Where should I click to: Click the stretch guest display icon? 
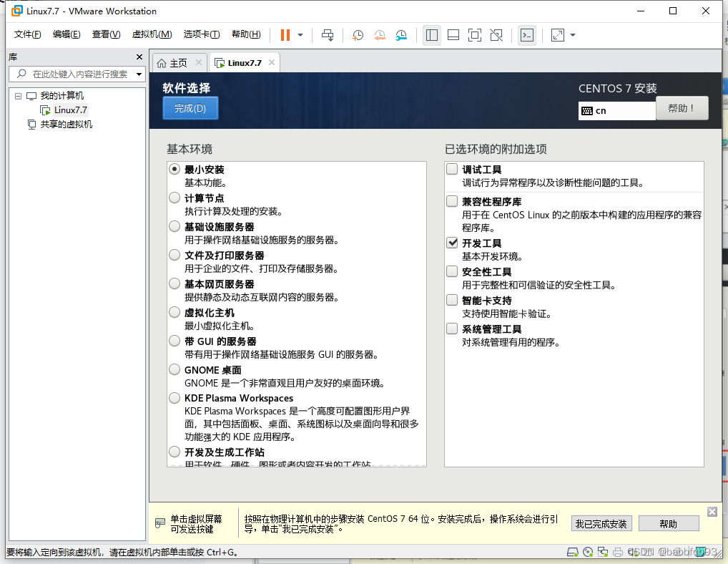[x=558, y=35]
